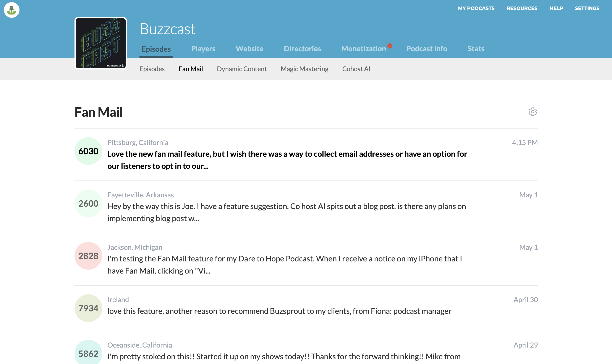
Task: Open the Fan Mail settings gear
Action: tap(533, 112)
